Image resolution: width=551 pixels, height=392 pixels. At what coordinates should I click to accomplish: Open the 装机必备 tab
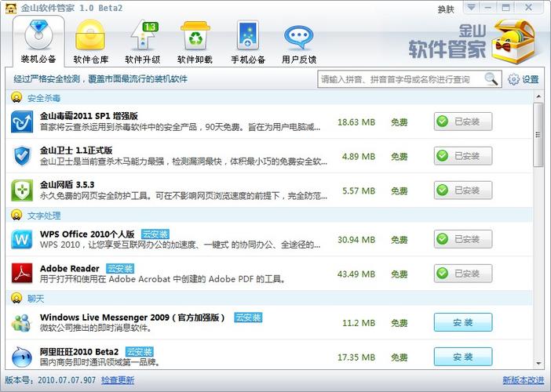(38, 42)
